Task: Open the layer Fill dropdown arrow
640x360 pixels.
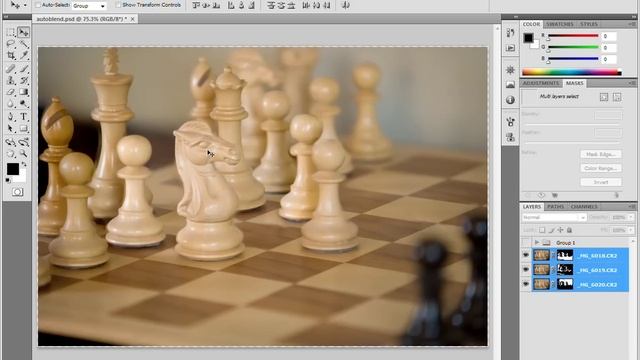Action: [631, 230]
